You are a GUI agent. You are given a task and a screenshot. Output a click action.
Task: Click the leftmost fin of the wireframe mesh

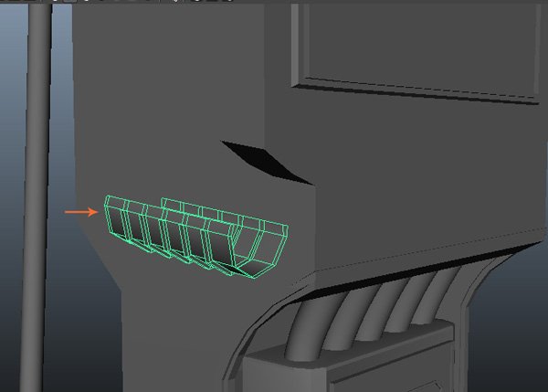[116, 217]
